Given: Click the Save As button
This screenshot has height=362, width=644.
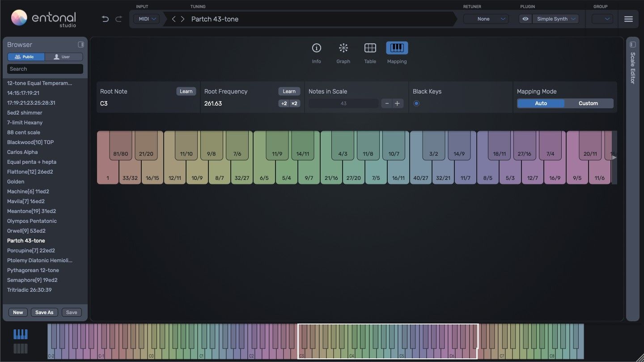Looking at the screenshot, I should pyautogui.click(x=44, y=312).
